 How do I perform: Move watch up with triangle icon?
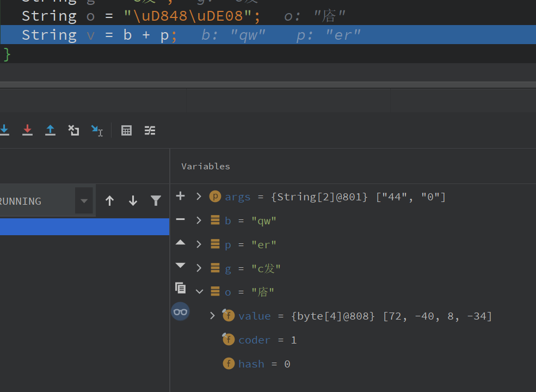click(x=181, y=242)
